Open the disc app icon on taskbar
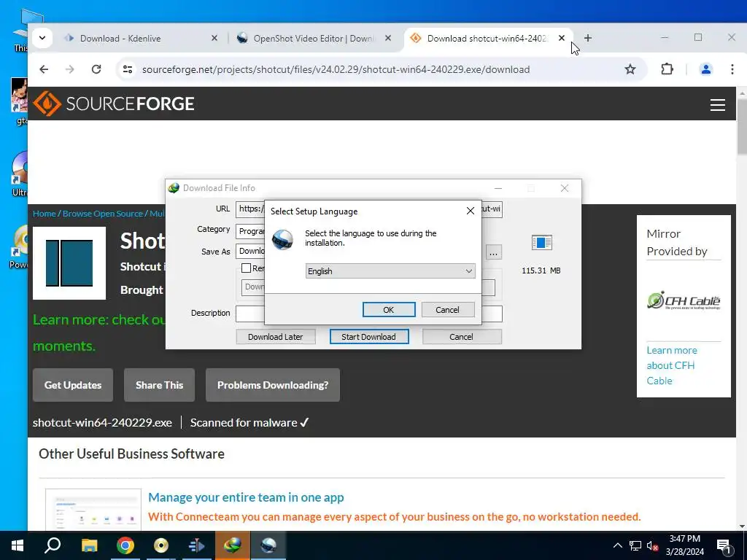747x560 pixels. click(x=161, y=545)
